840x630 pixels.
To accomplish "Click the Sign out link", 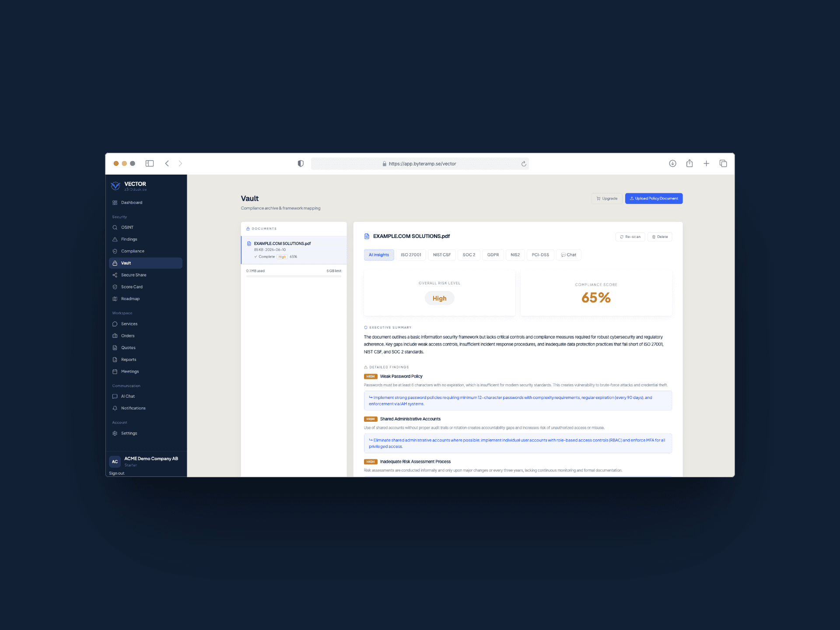I will [117, 473].
